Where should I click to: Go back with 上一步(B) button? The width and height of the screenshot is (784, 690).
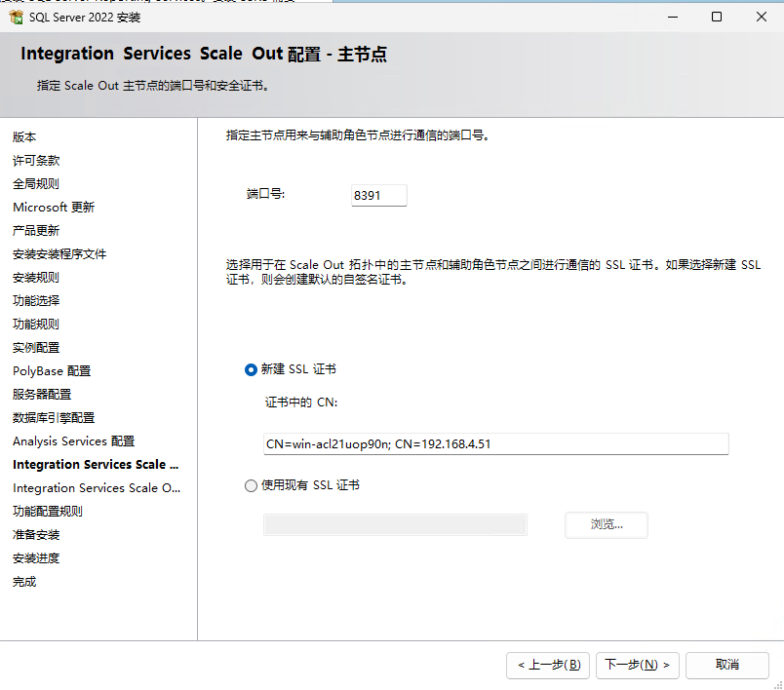[x=548, y=665]
